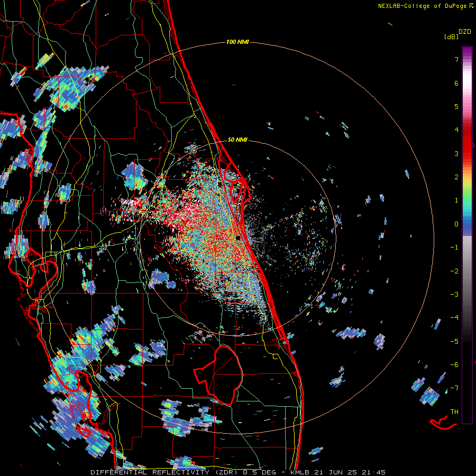Click the 4 value on color scale
476x476 pixels.
[x=456, y=130]
